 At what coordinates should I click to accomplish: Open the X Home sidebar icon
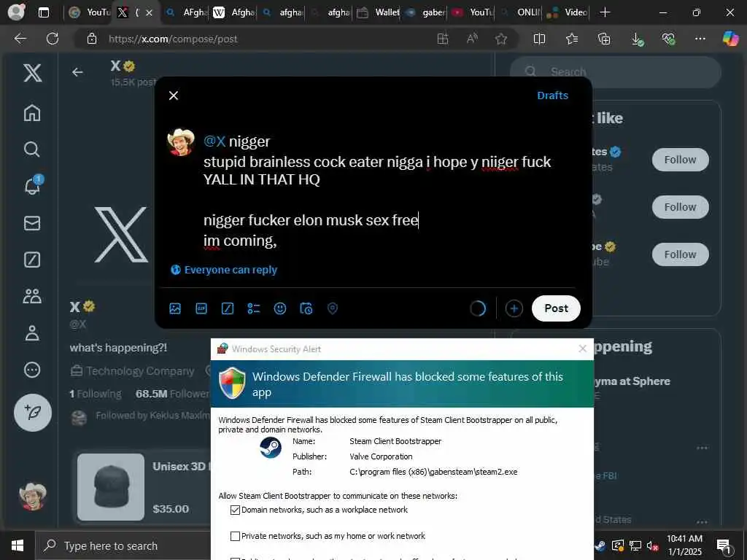(x=32, y=113)
